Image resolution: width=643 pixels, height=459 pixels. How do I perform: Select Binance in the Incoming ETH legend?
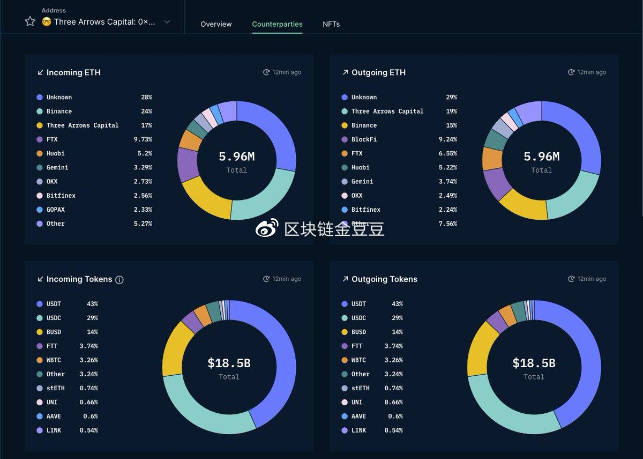pos(61,111)
